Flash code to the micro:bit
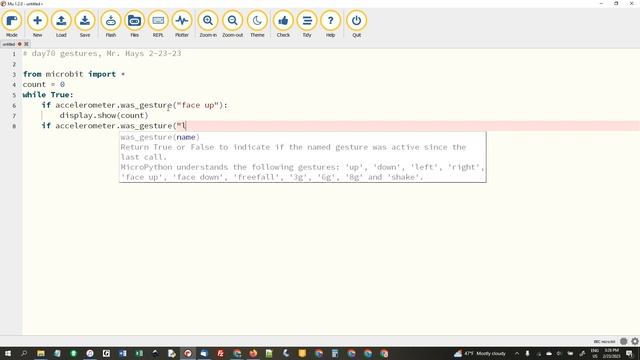Screen dimensions: 640x360 111,24
